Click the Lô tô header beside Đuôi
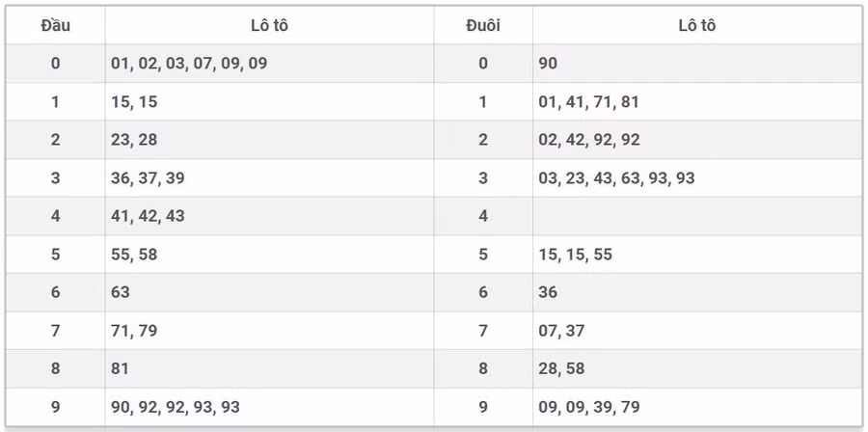Image resolution: width=868 pixels, height=432 pixels. 696,26
